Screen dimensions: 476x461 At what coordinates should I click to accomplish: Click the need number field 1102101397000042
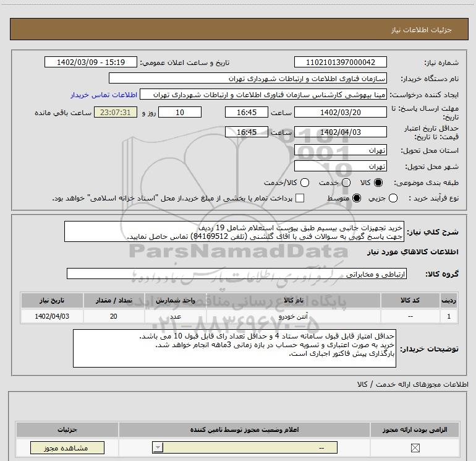pos(341,62)
